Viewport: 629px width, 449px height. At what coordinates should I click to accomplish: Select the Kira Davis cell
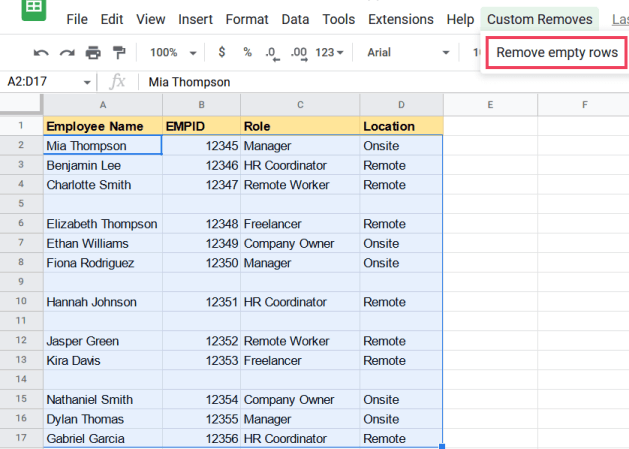coord(103,360)
